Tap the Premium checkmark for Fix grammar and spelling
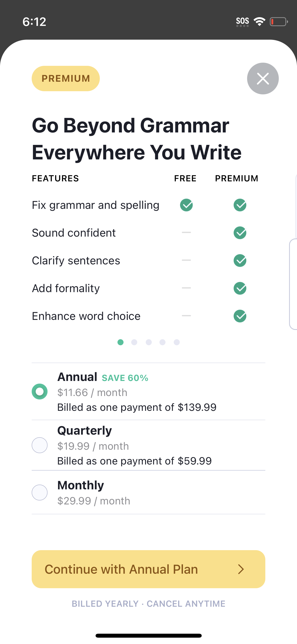297x644 pixels. pyautogui.click(x=240, y=205)
